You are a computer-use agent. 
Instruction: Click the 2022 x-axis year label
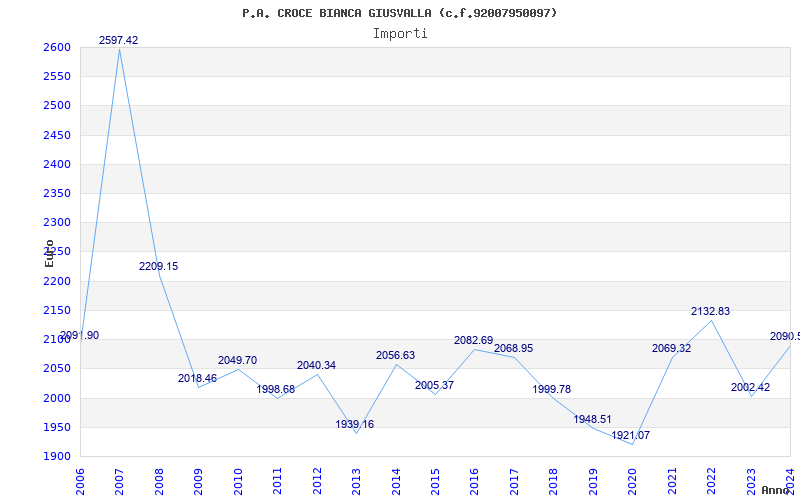(x=711, y=482)
